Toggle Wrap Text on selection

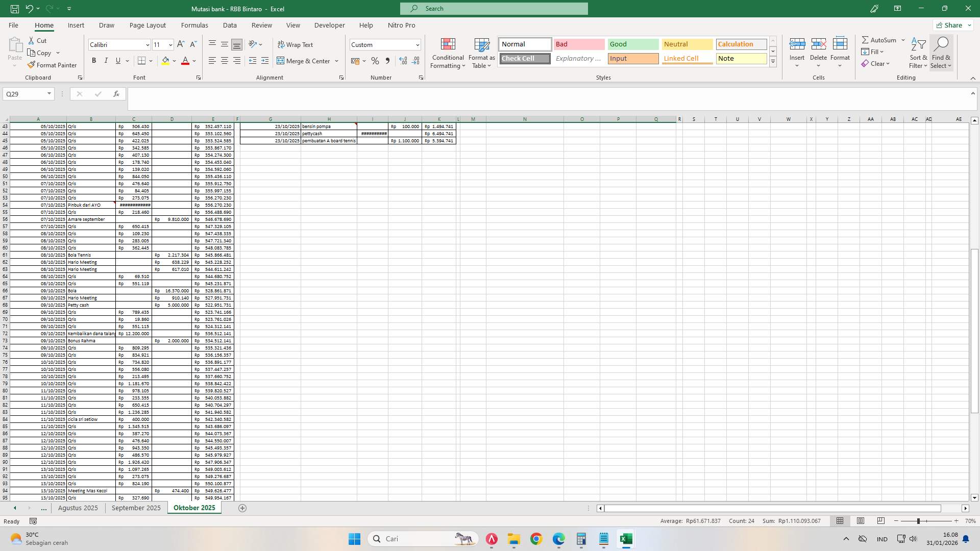(296, 44)
